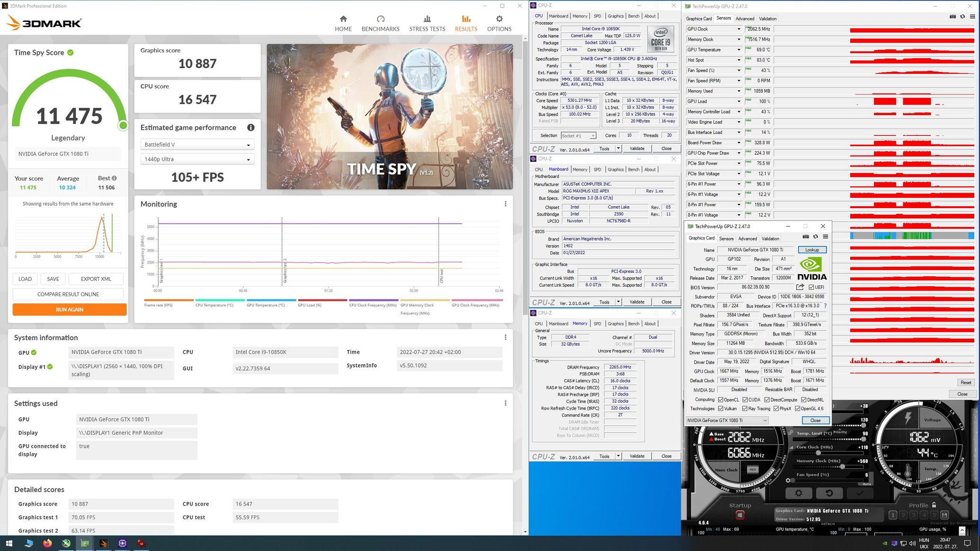Toggle the DirectML checkbox in GPU-Z

click(804, 400)
